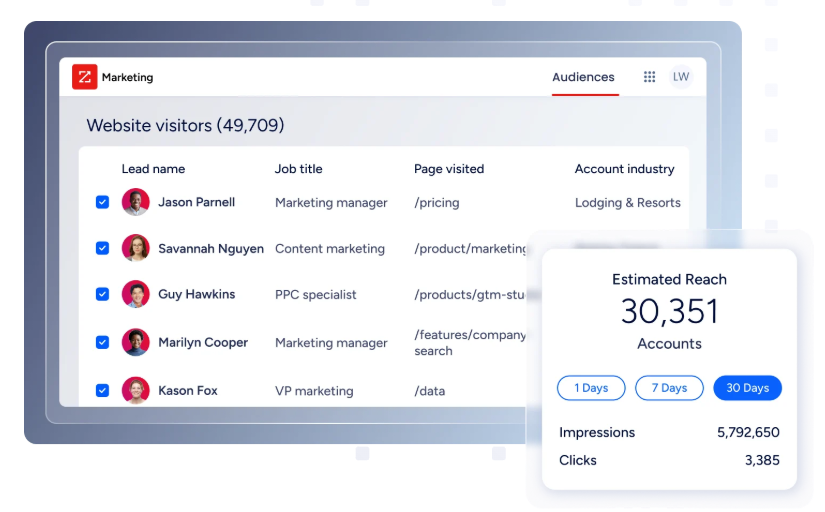Click the PPC specialist job title
This screenshot has width=825, height=512.
316,295
